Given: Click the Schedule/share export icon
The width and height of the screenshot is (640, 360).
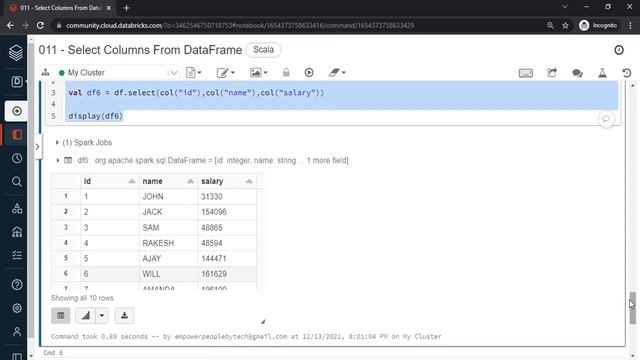Looking at the screenshot, I should pos(552,73).
